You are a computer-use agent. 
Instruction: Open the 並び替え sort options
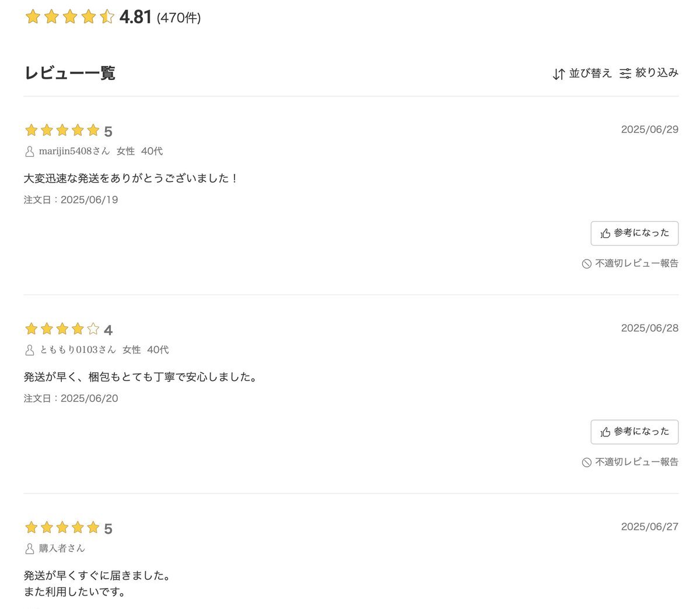582,73
